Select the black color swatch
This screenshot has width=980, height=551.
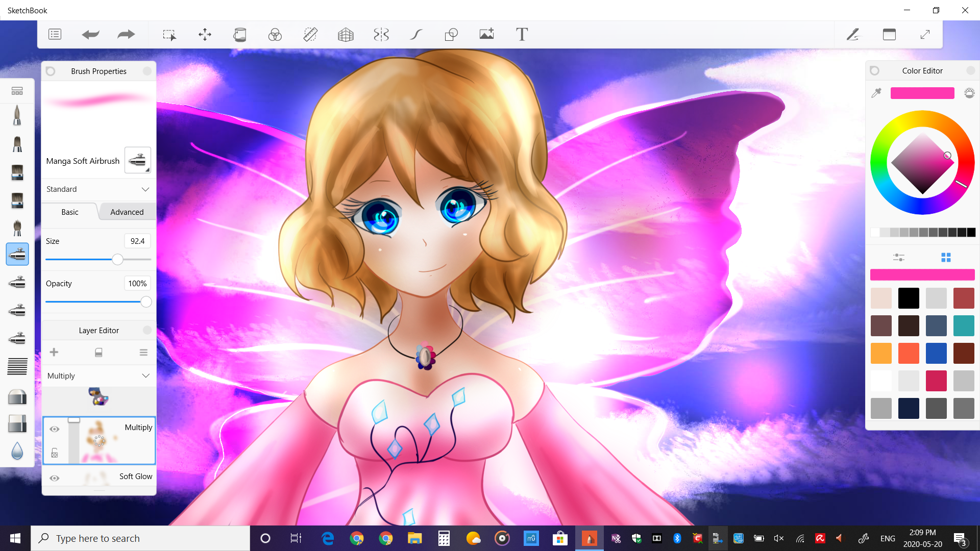[x=909, y=298]
